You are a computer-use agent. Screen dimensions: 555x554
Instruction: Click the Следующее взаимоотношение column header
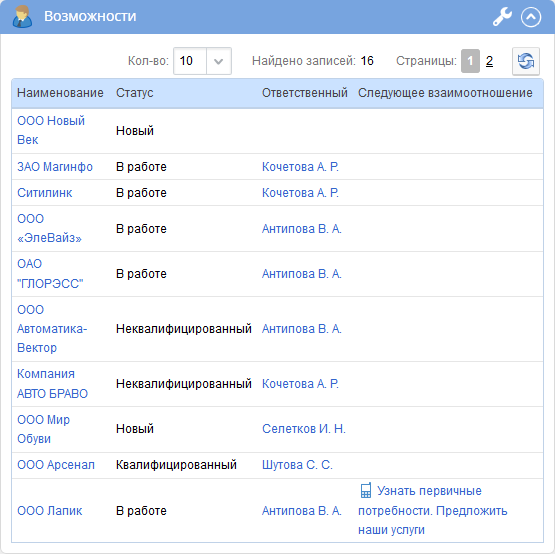point(445,93)
